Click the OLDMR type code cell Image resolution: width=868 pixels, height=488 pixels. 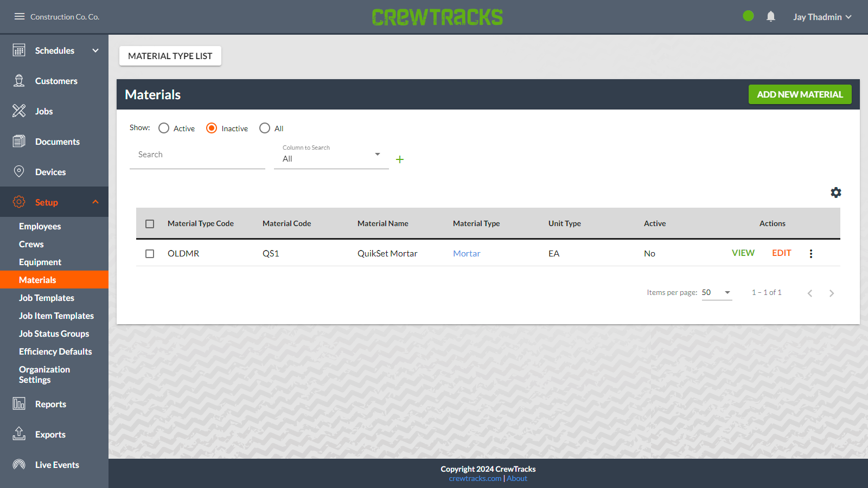click(183, 254)
